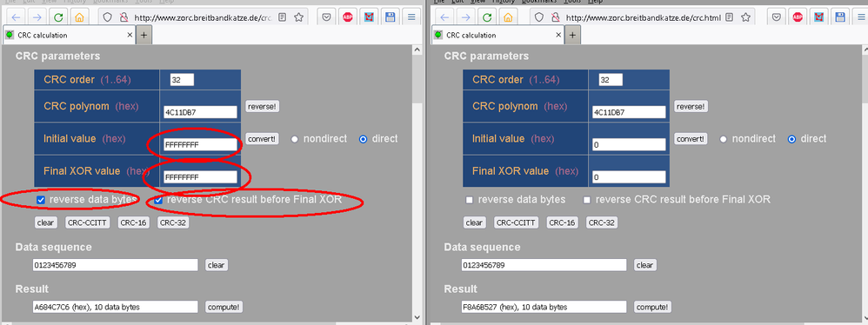Open hamburger menu in left browser window

411,17
